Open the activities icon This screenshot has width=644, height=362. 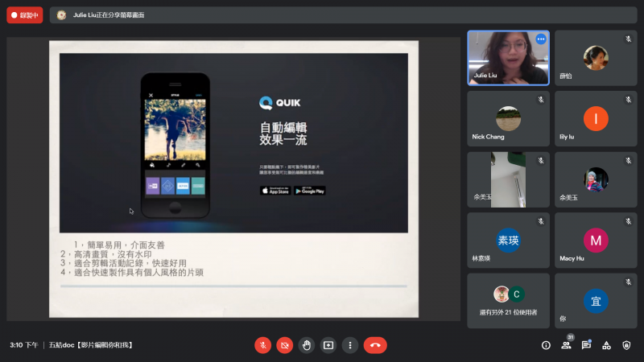(x=606, y=345)
